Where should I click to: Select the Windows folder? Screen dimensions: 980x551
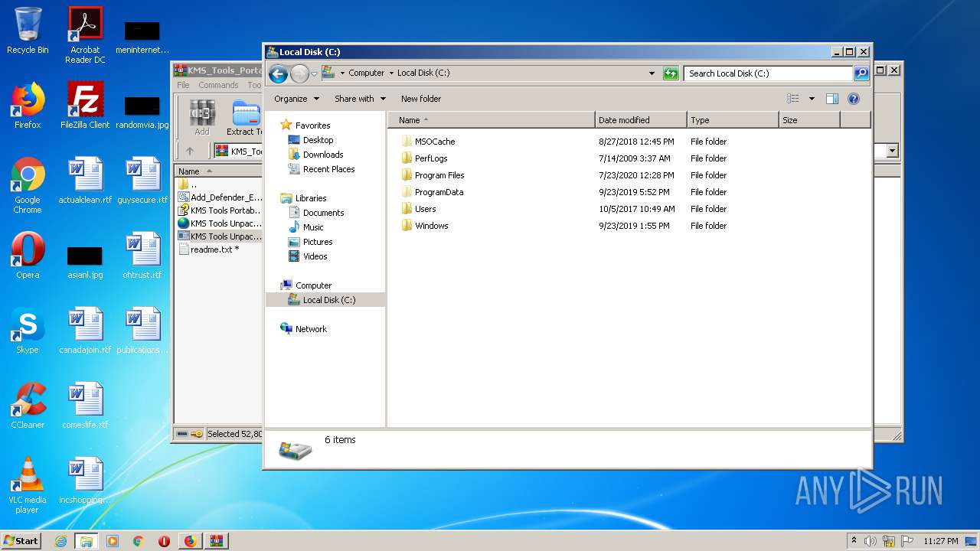[424, 226]
